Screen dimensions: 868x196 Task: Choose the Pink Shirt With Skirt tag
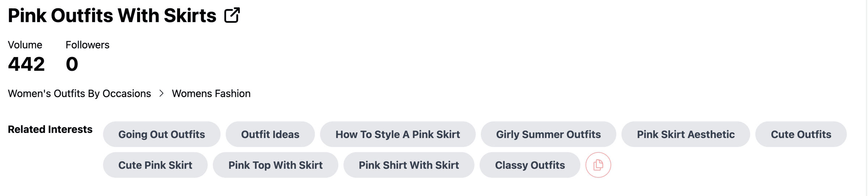pyautogui.click(x=409, y=165)
